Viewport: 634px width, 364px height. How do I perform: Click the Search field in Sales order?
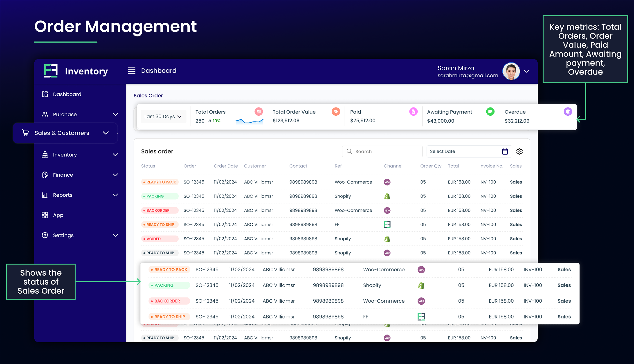382,151
